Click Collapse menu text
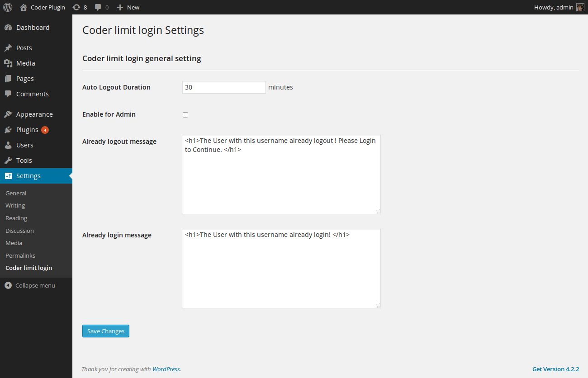The image size is (588, 378). coord(35,285)
